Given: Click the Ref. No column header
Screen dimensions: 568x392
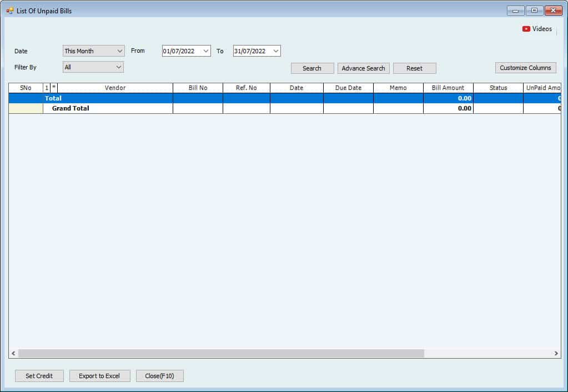Looking at the screenshot, I should (x=247, y=88).
